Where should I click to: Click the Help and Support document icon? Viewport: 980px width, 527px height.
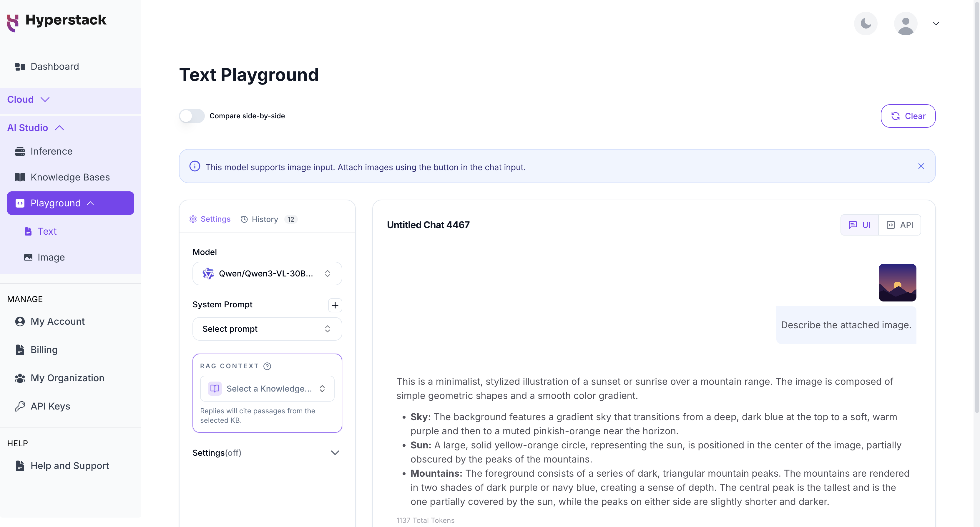20,466
